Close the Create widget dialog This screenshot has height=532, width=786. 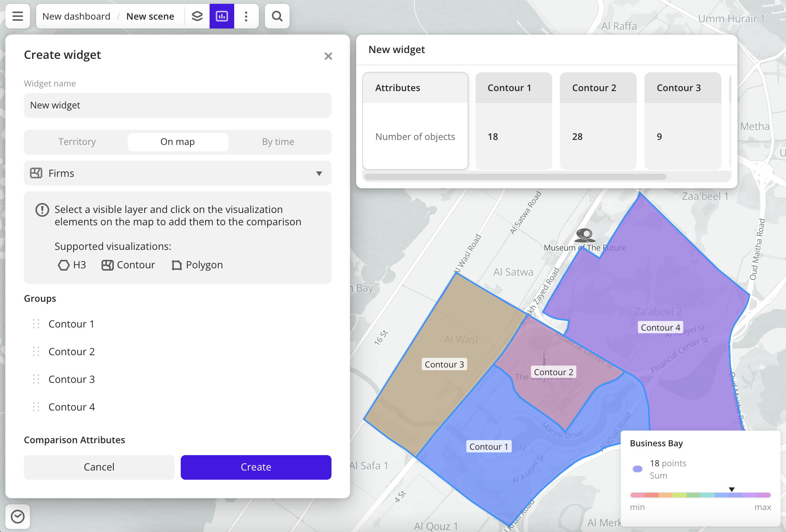pos(328,56)
